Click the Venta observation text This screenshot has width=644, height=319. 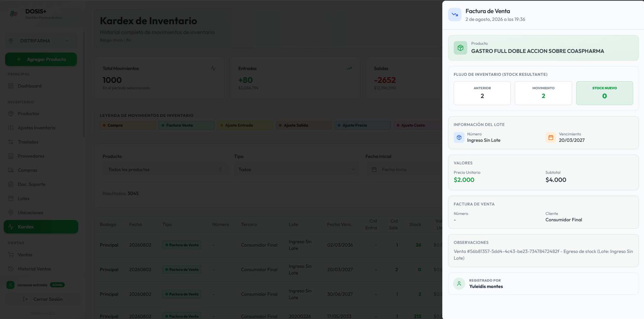543,255
